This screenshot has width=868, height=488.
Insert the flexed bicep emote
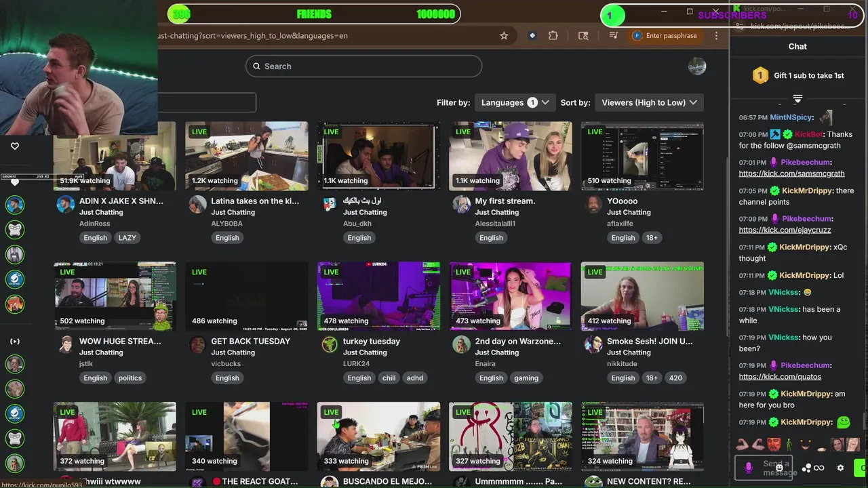point(743,445)
